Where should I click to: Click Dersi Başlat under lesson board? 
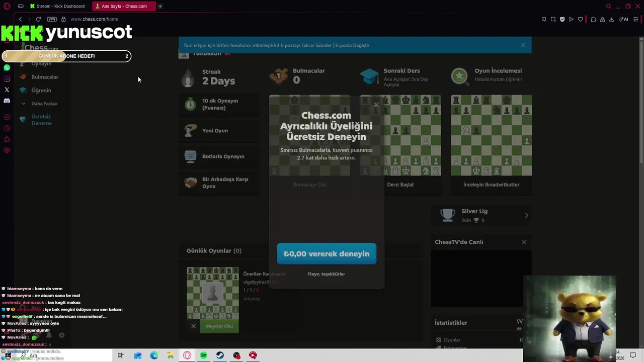tap(400, 185)
